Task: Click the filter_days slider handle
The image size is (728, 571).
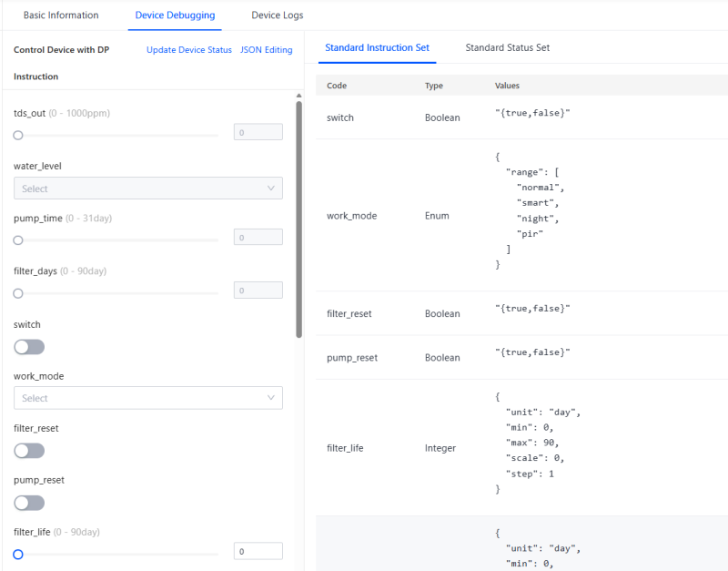Action: (x=18, y=293)
